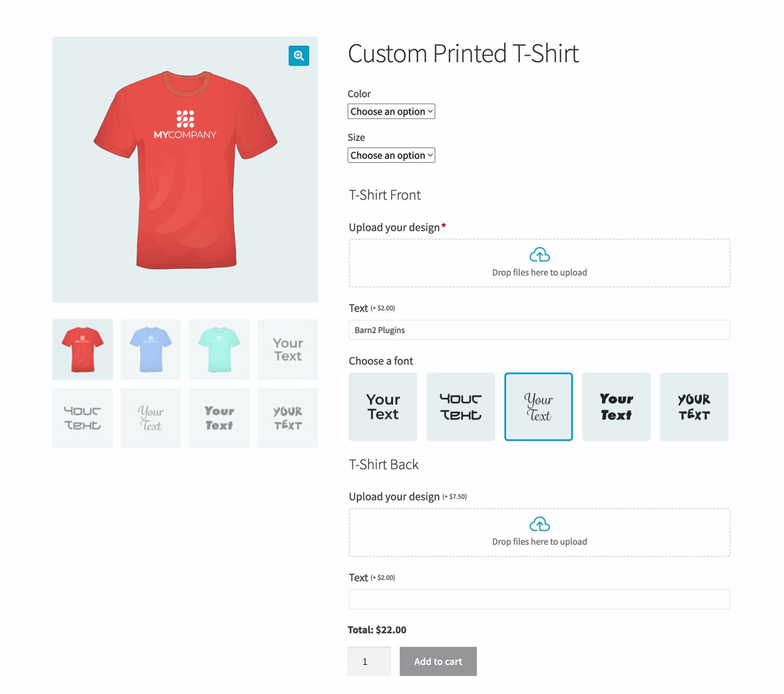Select the red t-shirt thumbnail

[82, 349]
